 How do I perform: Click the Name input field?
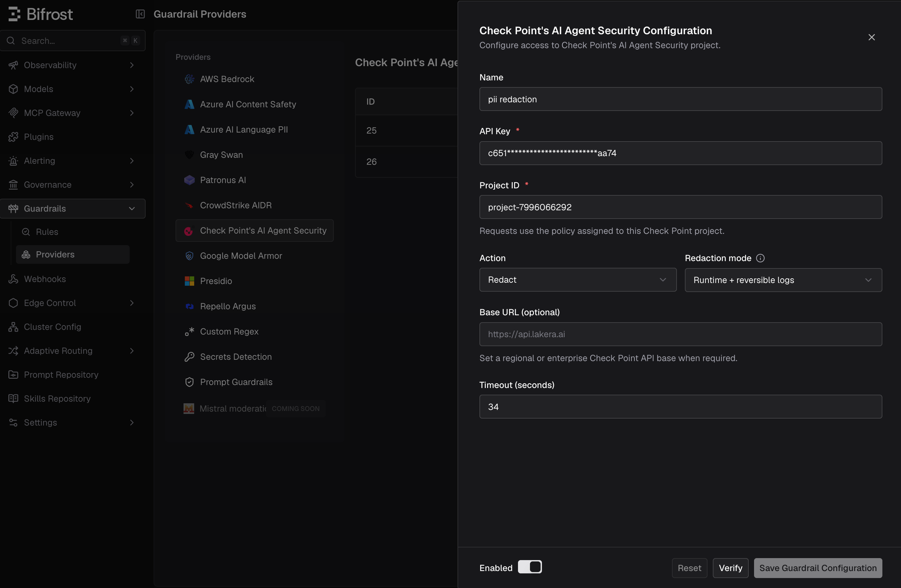coord(680,99)
